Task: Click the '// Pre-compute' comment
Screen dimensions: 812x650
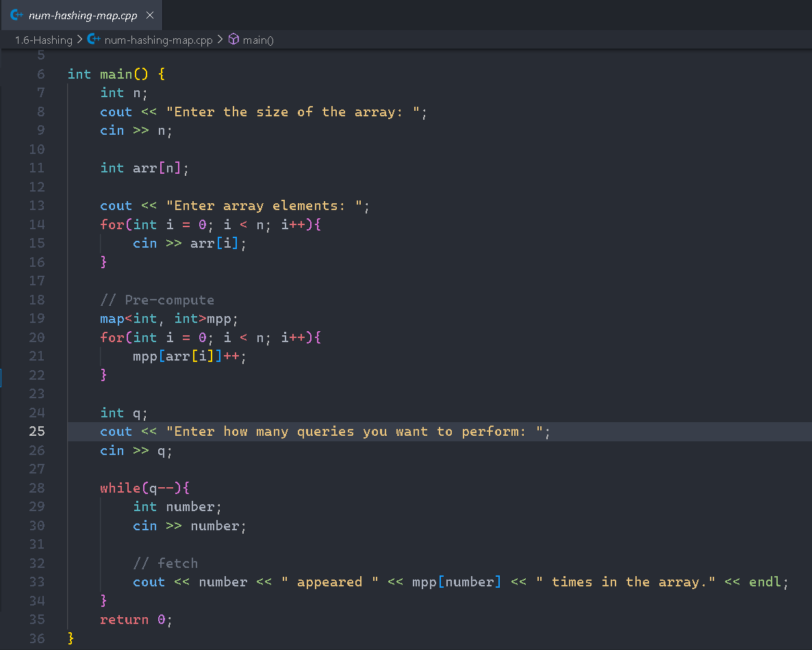Action: pos(157,300)
